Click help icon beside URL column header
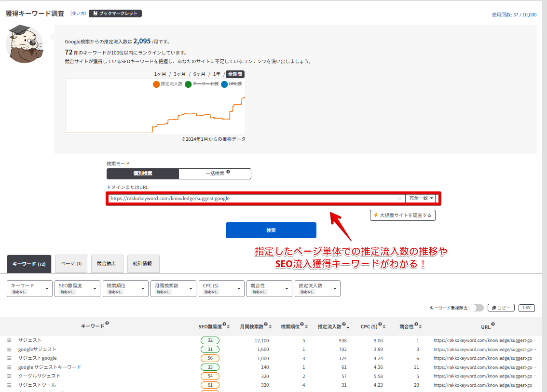This screenshot has width=547, height=392. pyautogui.click(x=493, y=324)
